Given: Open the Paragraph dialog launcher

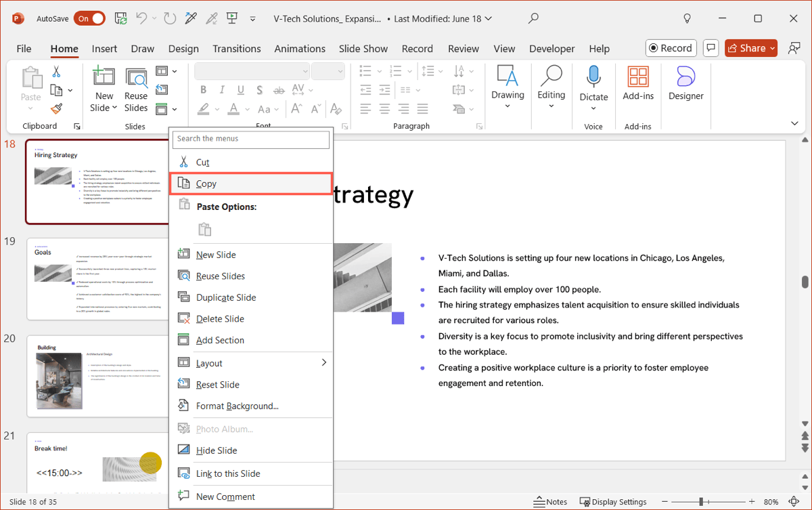Looking at the screenshot, I should (480, 126).
